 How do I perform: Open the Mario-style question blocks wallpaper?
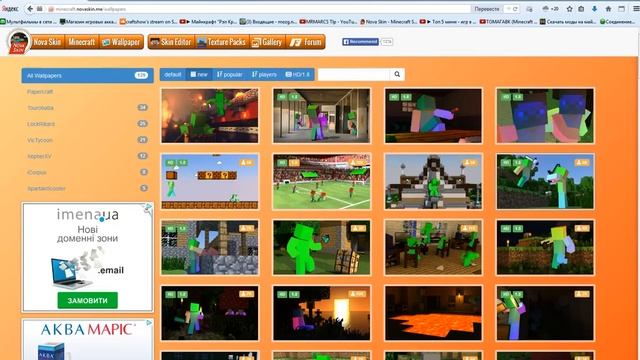(x=210, y=182)
